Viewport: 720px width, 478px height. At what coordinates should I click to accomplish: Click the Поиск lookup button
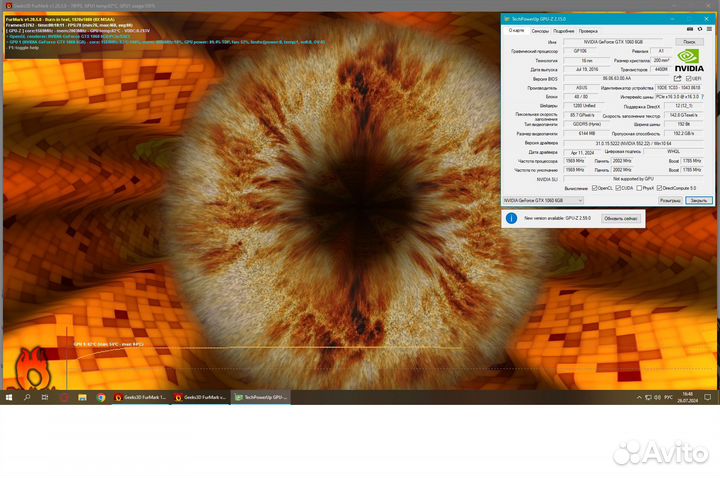687,42
